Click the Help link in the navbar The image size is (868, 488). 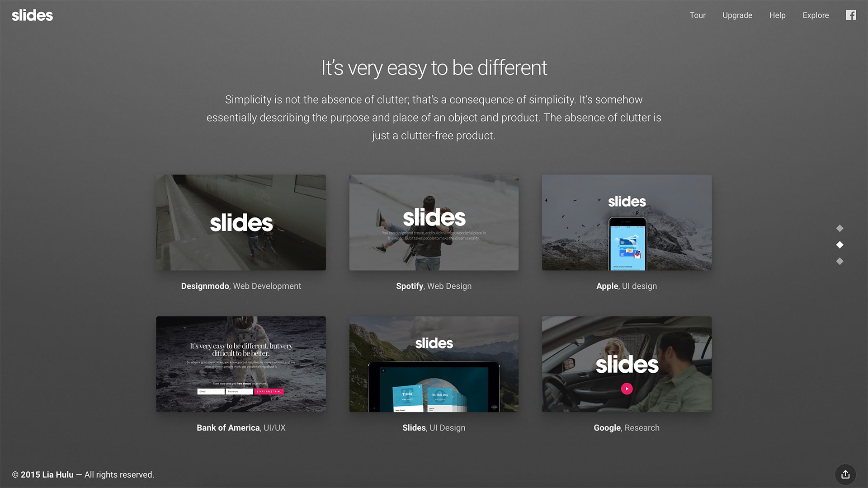click(x=778, y=15)
